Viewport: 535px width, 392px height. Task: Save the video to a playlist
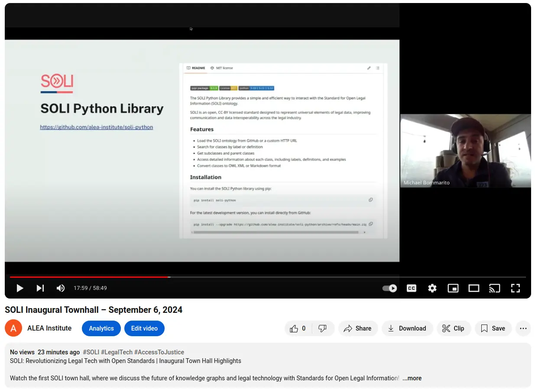493,328
